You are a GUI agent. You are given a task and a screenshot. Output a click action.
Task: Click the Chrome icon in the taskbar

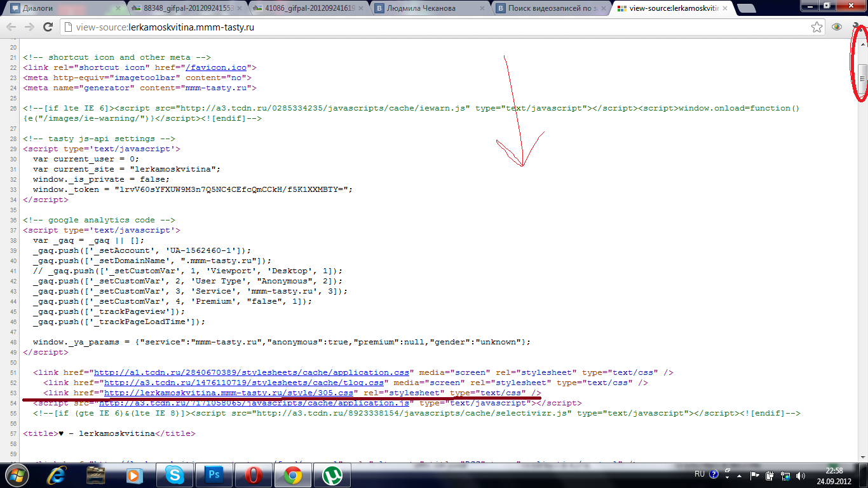coord(292,475)
